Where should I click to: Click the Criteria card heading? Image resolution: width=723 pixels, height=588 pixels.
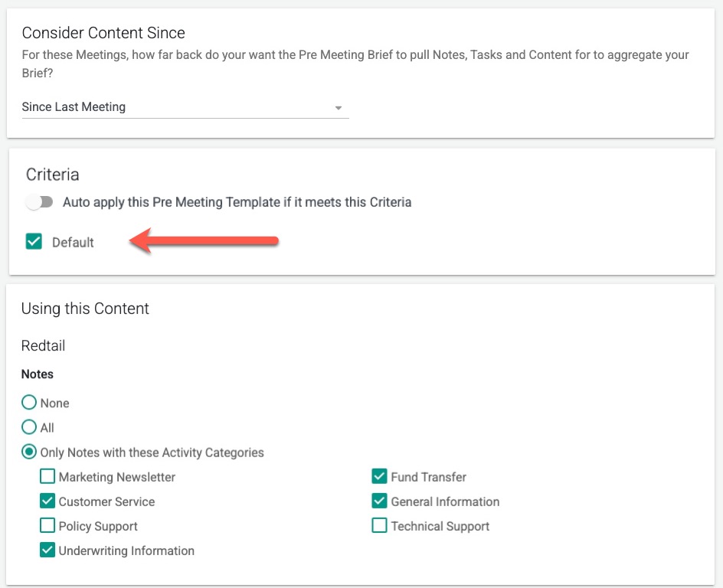pyautogui.click(x=53, y=175)
